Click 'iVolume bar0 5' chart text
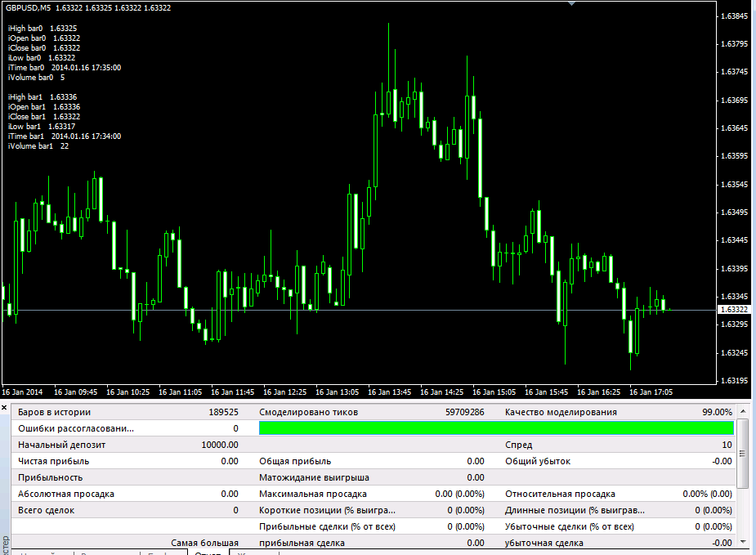The height and width of the screenshot is (555, 756). 36,78
